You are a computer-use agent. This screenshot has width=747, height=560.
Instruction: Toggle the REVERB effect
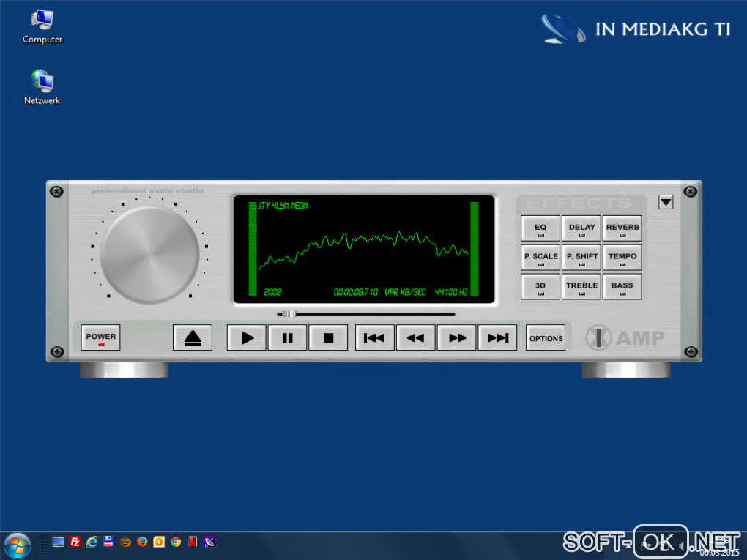tap(622, 228)
